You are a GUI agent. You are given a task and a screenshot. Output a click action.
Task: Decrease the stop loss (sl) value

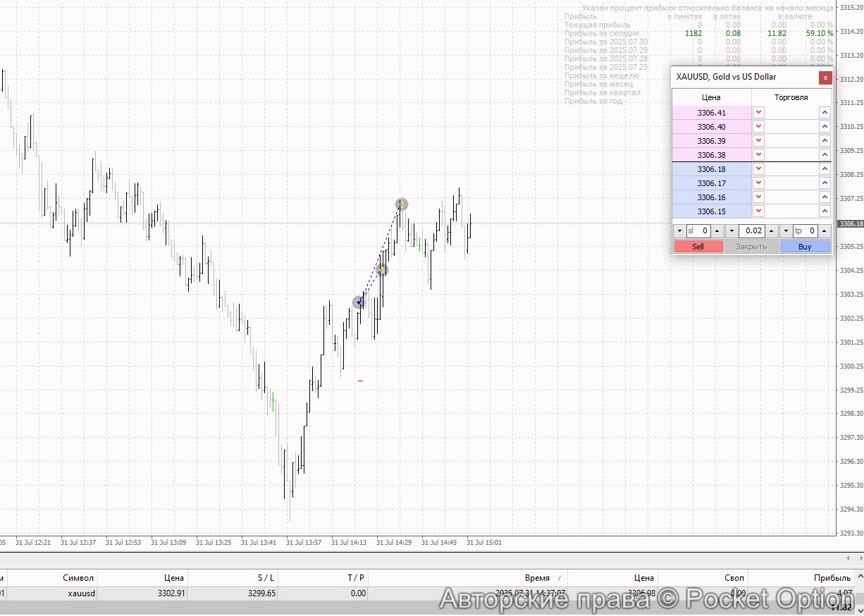[679, 230]
